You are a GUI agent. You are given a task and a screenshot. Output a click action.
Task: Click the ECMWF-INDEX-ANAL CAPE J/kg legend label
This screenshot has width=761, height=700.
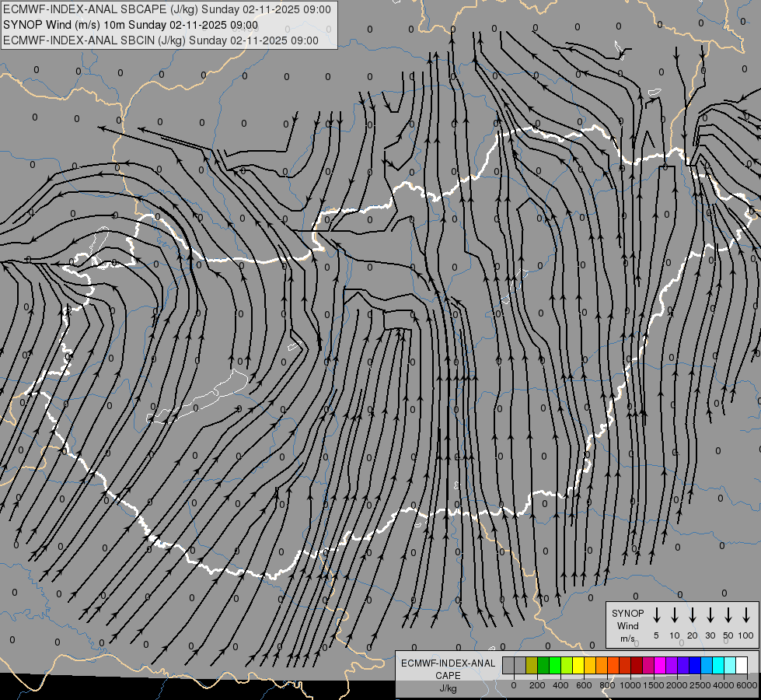(448, 675)
